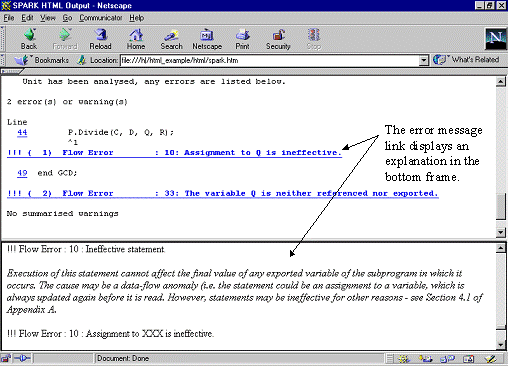
Task: Click the Location URL field
Action: pos(269,60)
